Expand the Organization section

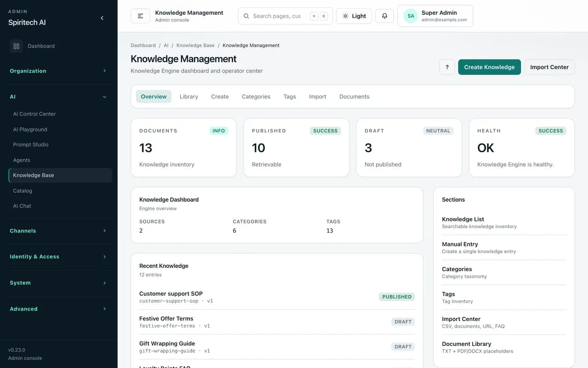(59, 71)
